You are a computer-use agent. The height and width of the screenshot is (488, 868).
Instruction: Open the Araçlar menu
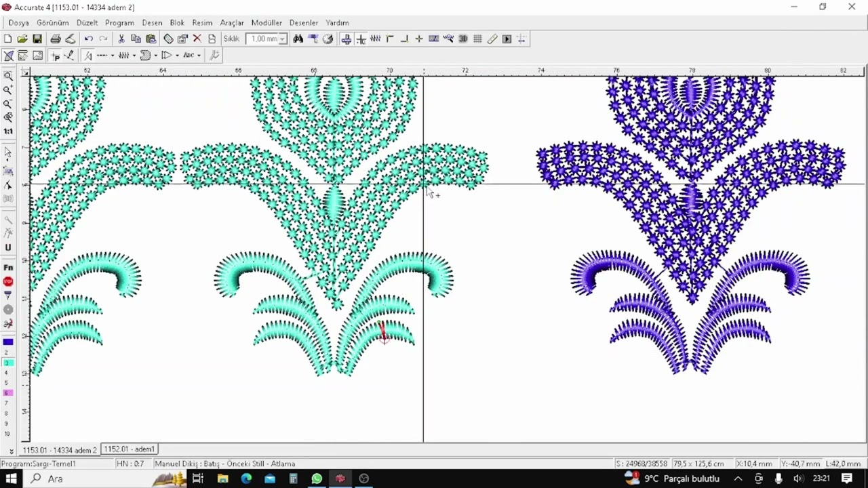(232, 22)
